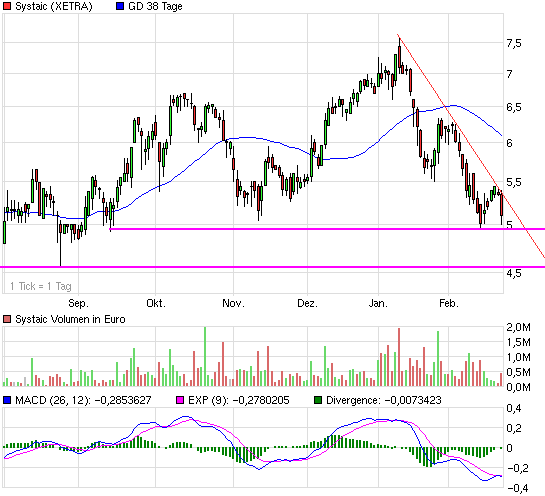Click the 'Sep.' month label

tap(79, 303)
